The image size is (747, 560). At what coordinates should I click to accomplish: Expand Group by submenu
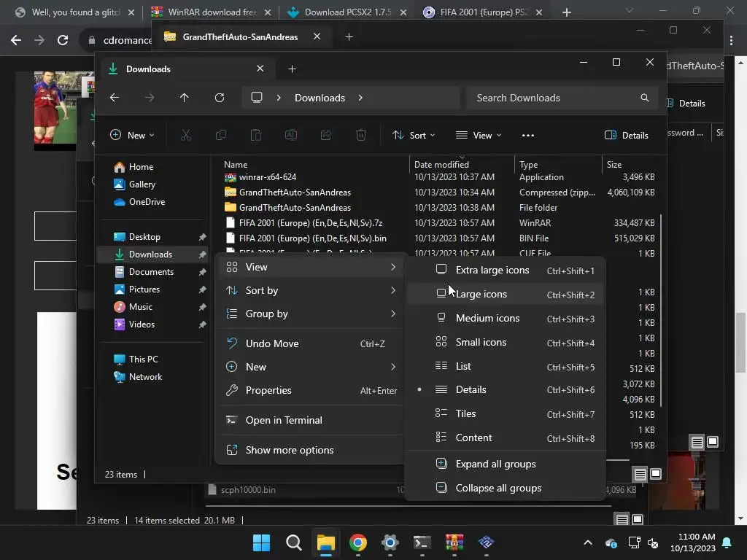coord(311,314)
